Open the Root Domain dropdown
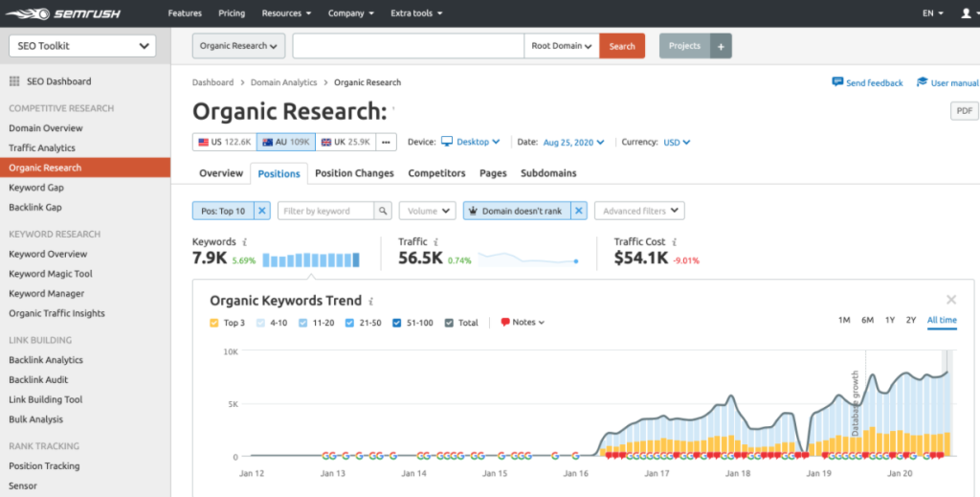 [x=561, y=46]
